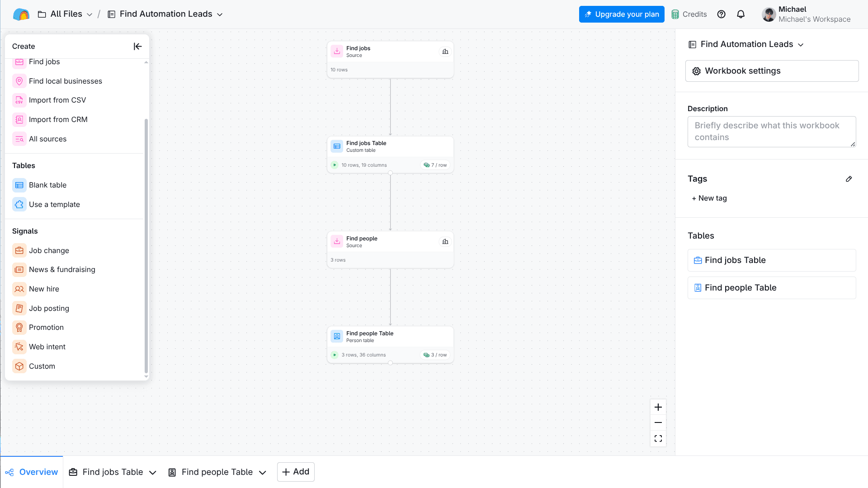The image size is (868, 488).
Task: Click the edit tags pencil icon
Action: pos(849,179)
